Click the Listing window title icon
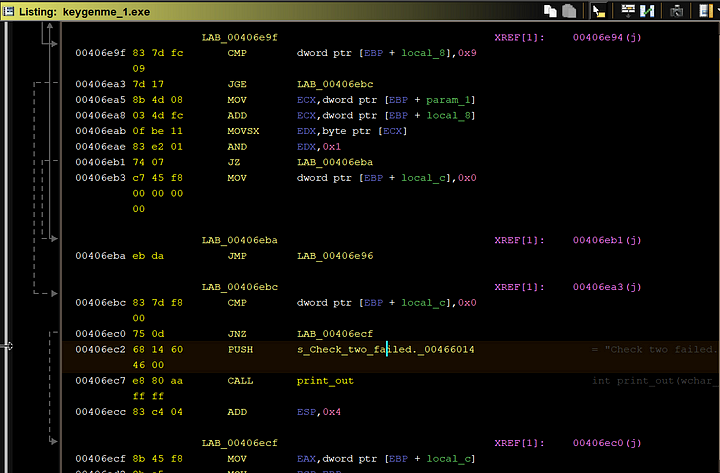720x473 pixels. [9, 11]
